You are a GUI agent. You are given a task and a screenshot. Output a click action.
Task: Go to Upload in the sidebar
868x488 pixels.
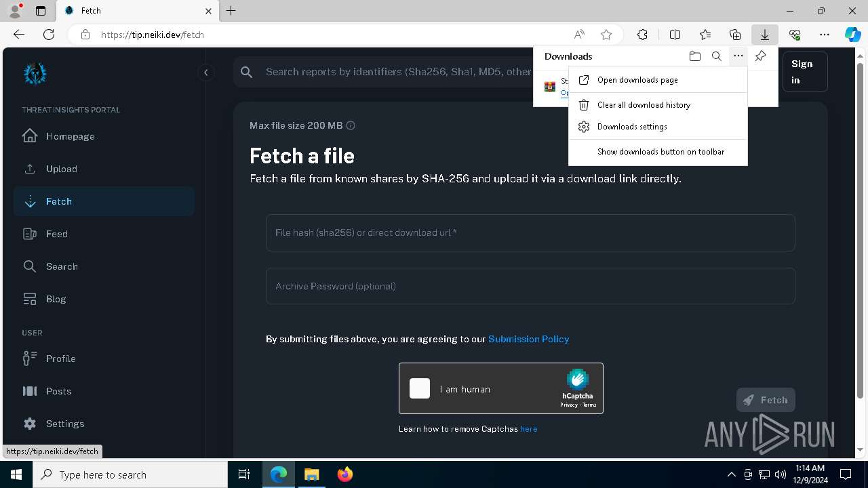[104, 169]
